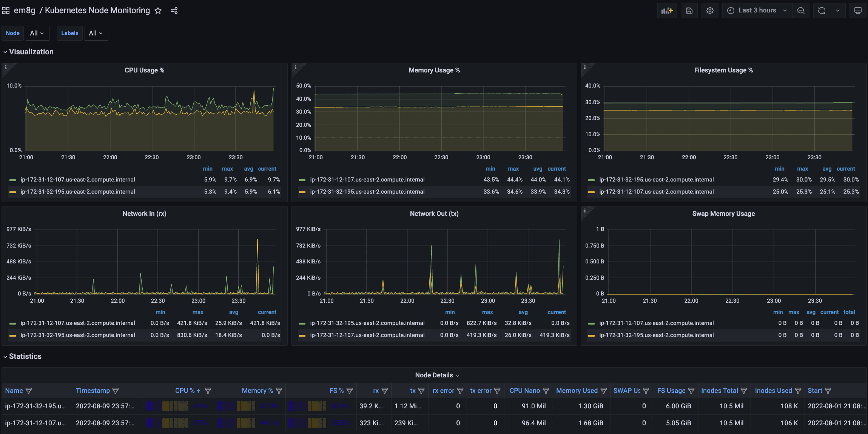Sort table by CPU % column header

click(x=185, y=391)
